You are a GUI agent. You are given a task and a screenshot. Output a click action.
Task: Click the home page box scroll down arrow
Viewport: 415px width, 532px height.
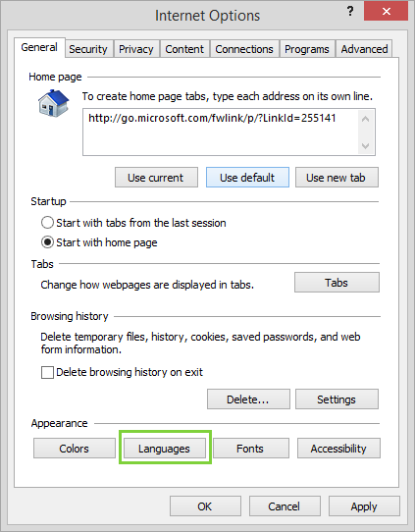pos(366,146)
